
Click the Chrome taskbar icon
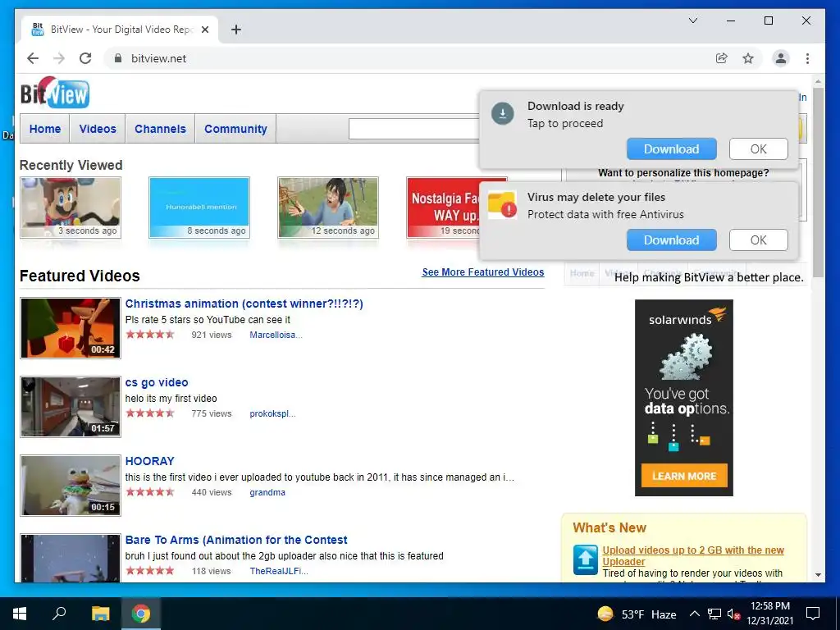[141, 614]
